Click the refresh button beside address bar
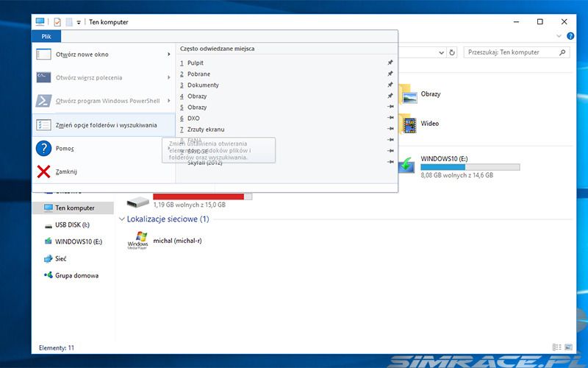The height and width of the screenshot is (368, 588). tap(452, 52)
